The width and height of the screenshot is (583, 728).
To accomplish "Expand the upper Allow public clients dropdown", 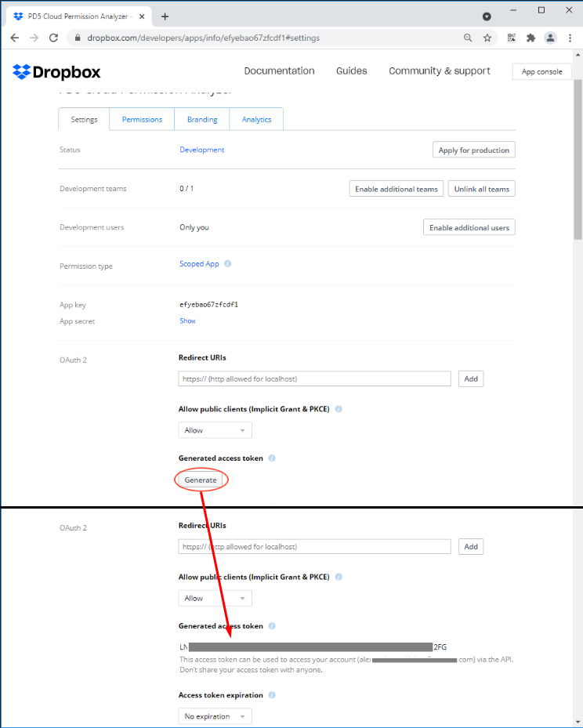I will click(x=215, y=430).
